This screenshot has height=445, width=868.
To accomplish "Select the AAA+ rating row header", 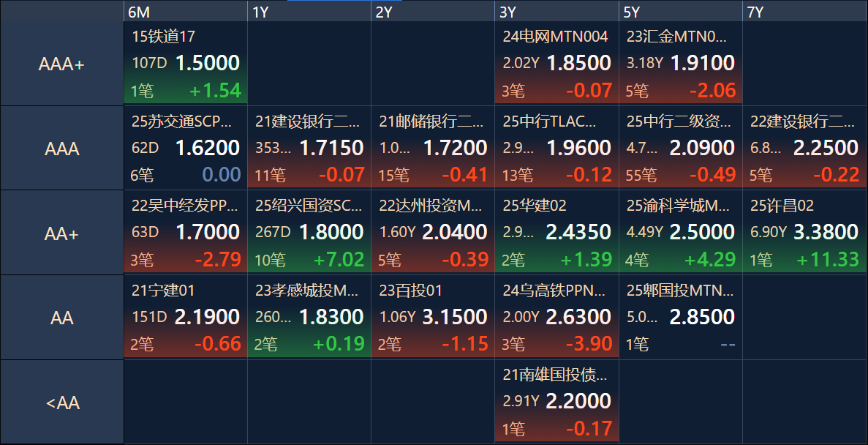I will 62,64.
